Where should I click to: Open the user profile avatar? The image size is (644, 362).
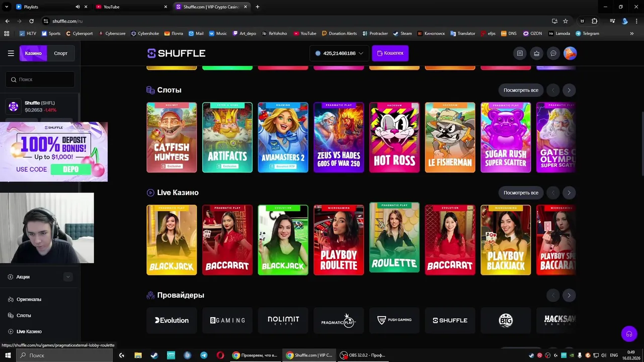pyautogui.click(x=570, y=53)
